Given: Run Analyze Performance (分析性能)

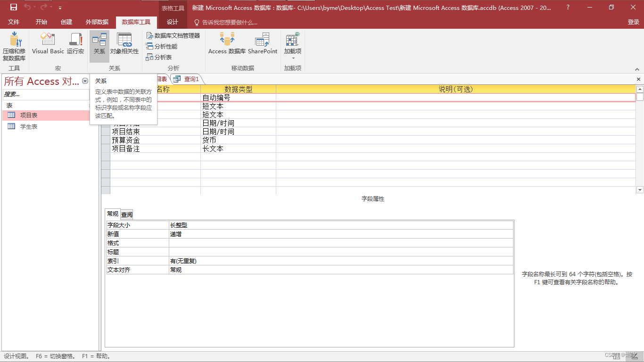Looking at the screenshot, I should click(x=162, y=46).
